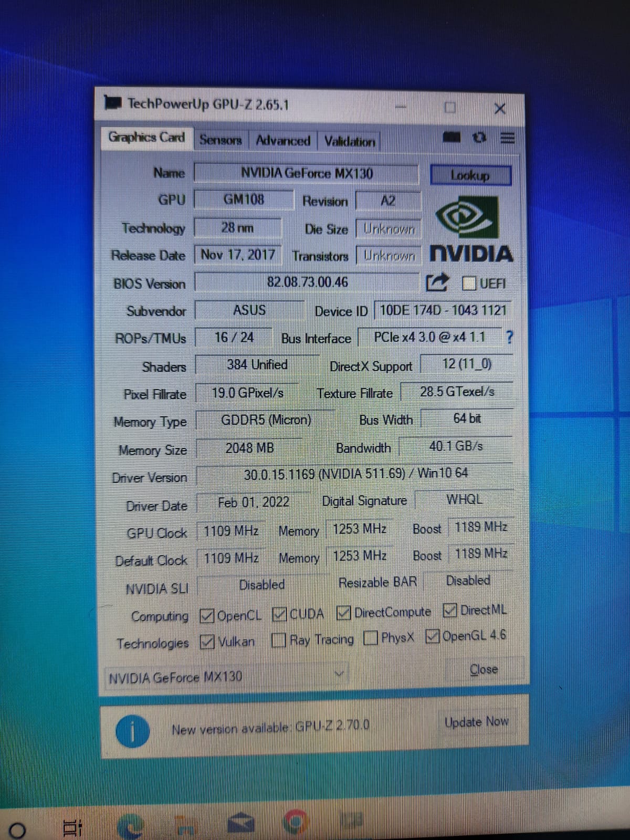Switch to the Advanced tab
Image resolution: width=630 pixels, height=840 pixels.
coord(283,141)
